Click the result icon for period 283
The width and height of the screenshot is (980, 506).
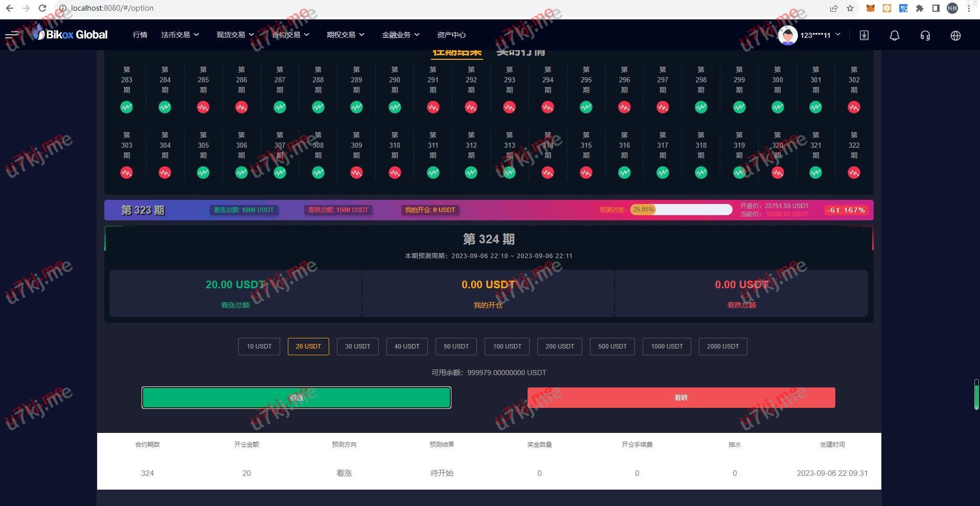(x=126, y=107)
